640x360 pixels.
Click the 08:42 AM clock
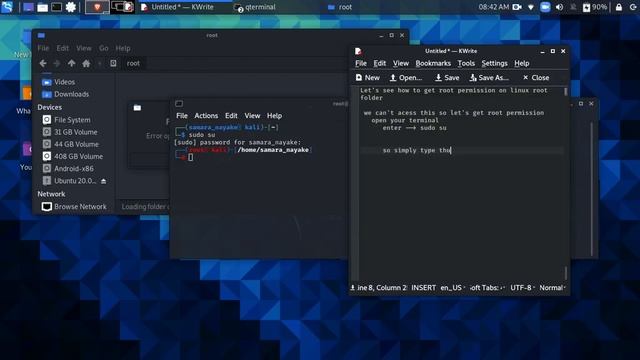pos(493,7)
